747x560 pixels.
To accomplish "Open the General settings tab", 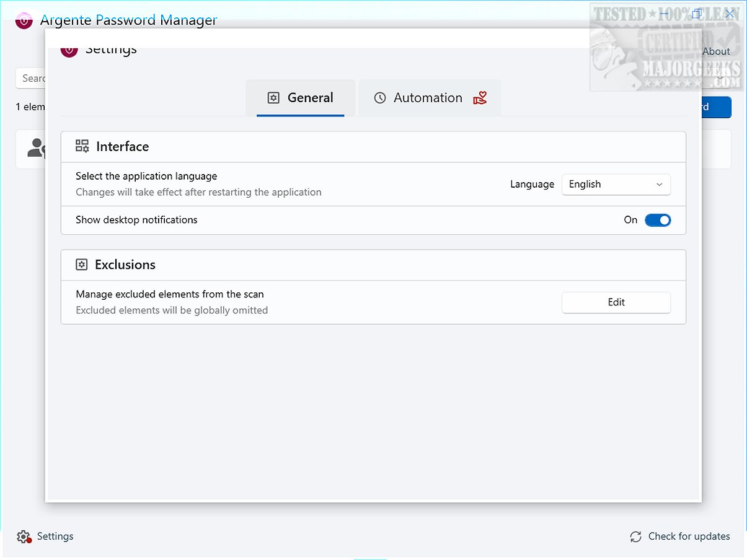I will [300, 98].
